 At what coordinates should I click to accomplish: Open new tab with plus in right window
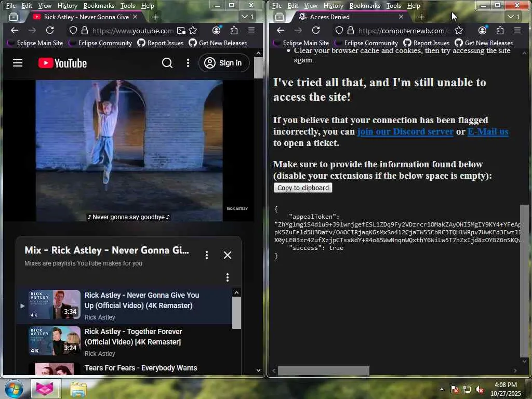click(421, 17)
